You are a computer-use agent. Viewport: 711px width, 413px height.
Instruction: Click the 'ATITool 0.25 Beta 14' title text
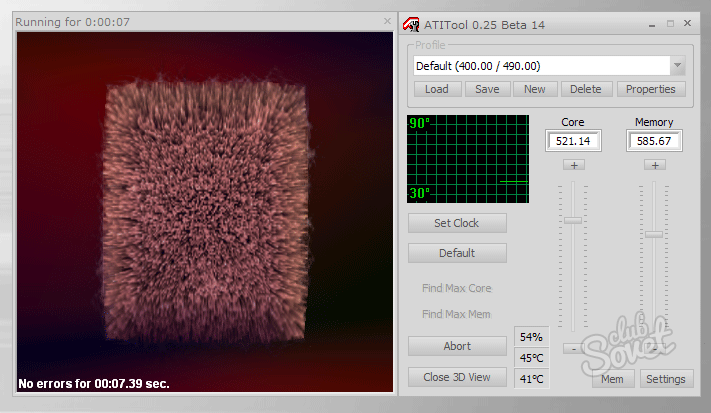[x=484, y=25]
